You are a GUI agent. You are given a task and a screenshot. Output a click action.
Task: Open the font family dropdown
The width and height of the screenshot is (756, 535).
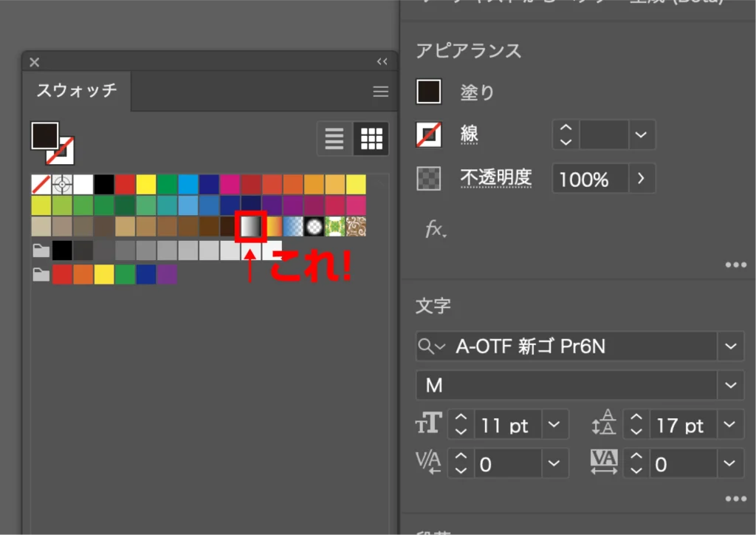[731, 346]
